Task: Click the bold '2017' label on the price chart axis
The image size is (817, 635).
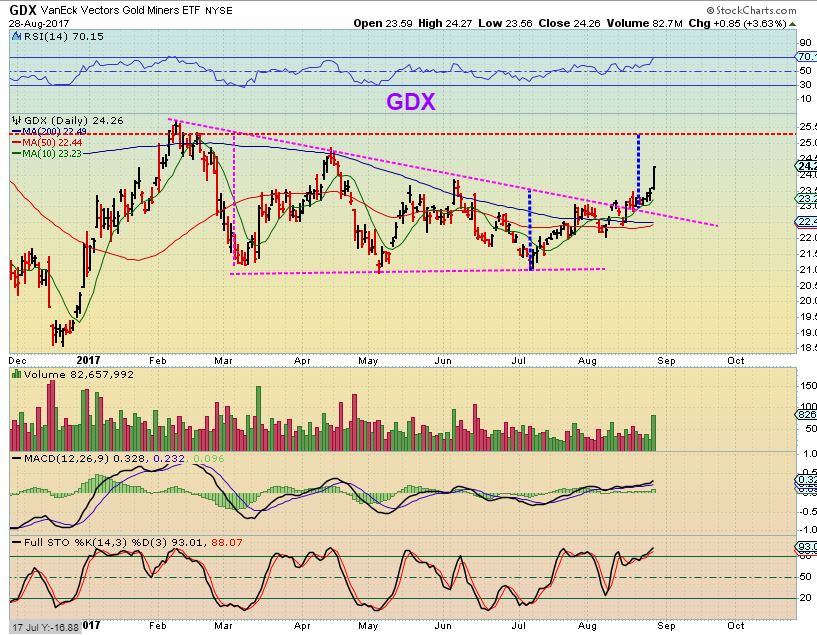Action: pyautogui.click(x=88, y=360)
